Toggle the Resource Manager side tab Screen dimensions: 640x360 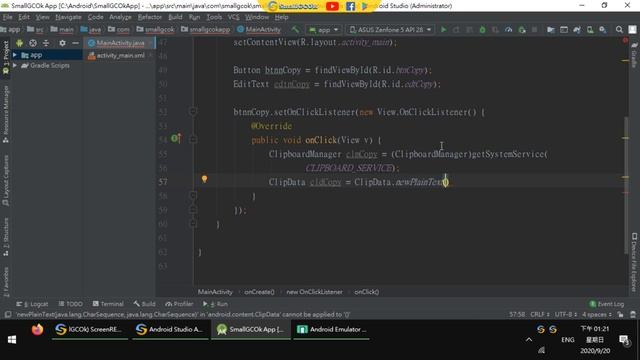pos(6,114)
